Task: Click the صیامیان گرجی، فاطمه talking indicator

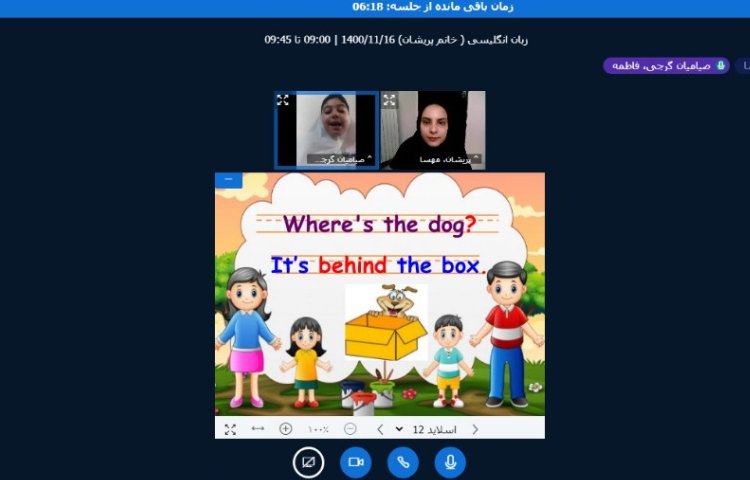Action: [x=666, y=66]
